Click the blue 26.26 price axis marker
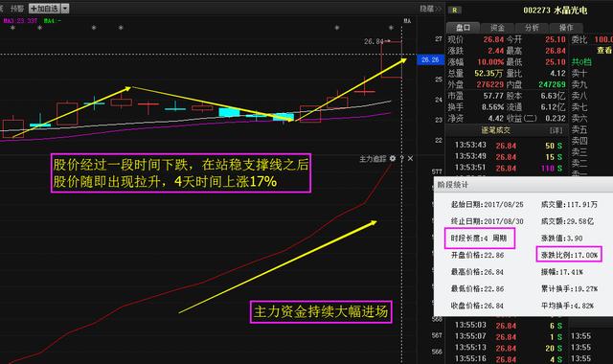Screen dimensions: 613x364 430,59
